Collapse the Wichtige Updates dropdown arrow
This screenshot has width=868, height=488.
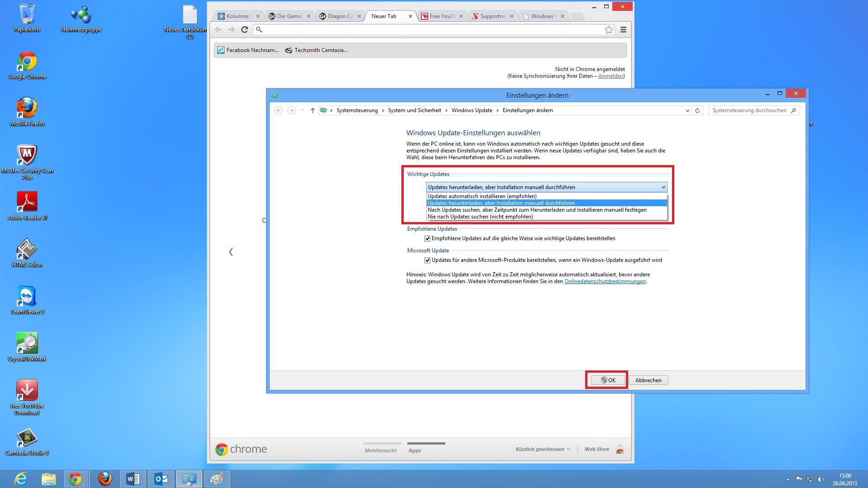tap(663, 187)
